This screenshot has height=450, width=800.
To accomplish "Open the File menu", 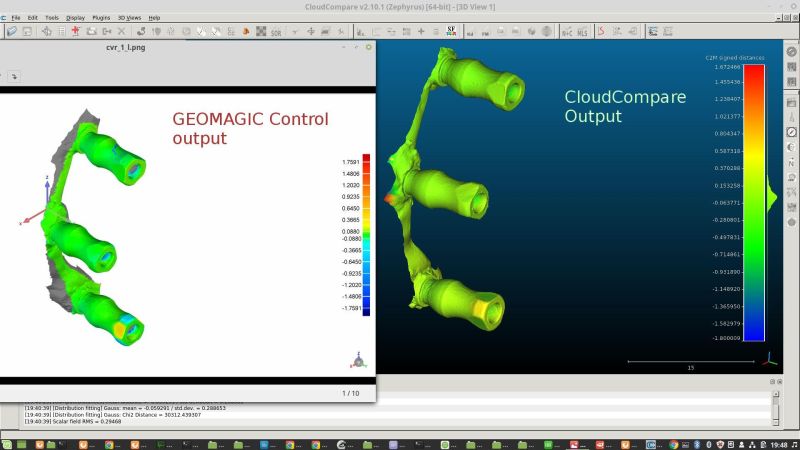I will [16, 17].
